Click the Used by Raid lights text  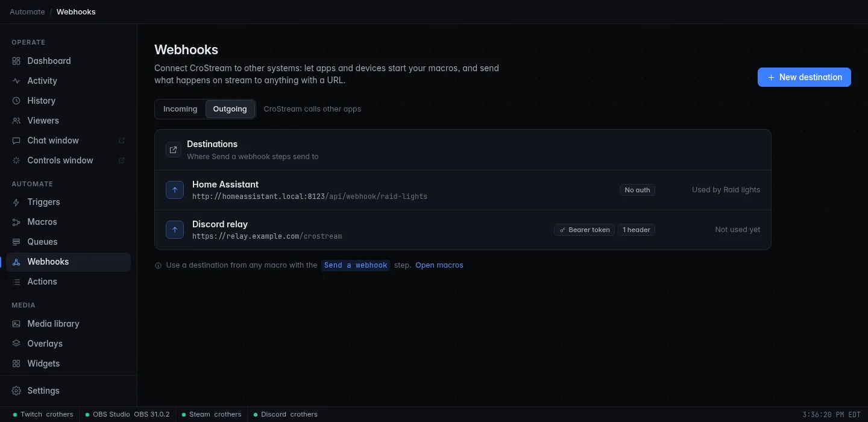pos(726,190)
